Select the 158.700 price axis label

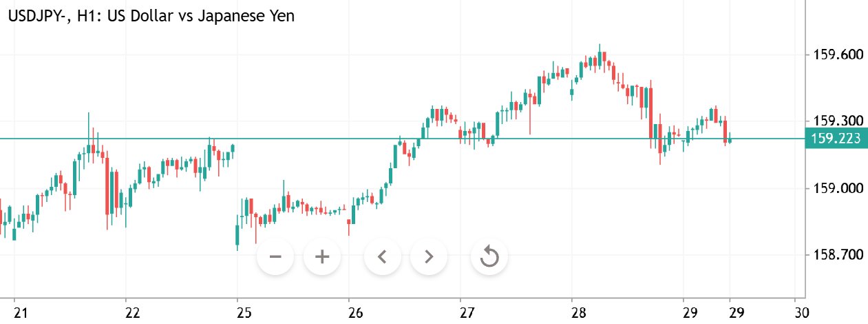(835, 255)
